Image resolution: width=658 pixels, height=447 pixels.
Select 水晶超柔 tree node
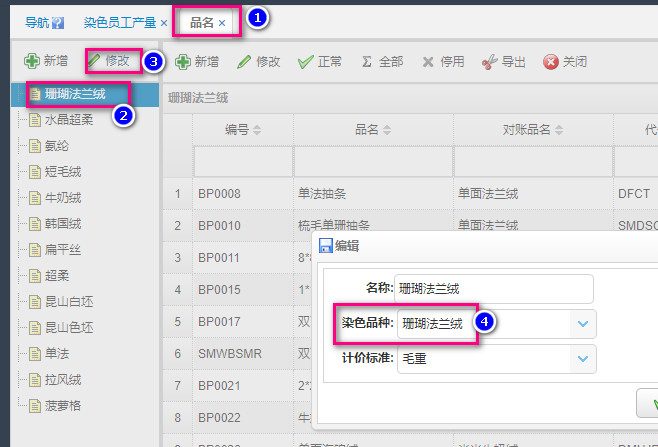(x=69, y=120)
